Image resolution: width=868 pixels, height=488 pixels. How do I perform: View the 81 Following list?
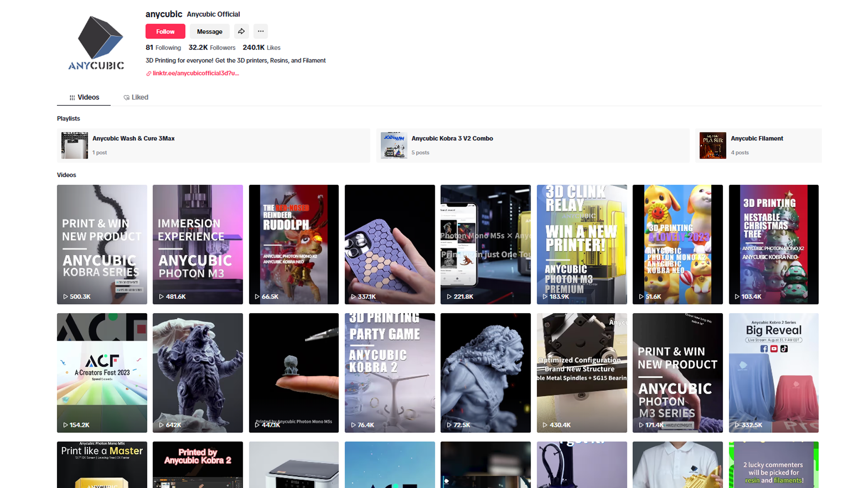(x=163, y=47)
